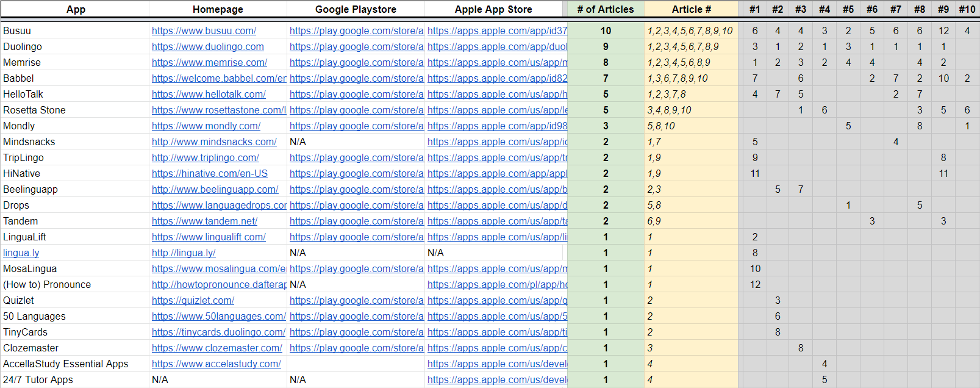Select Mindsnacks' N/A Google Playstore cell
The height and width of the screenshot is (388, 980).
[356, 142]
